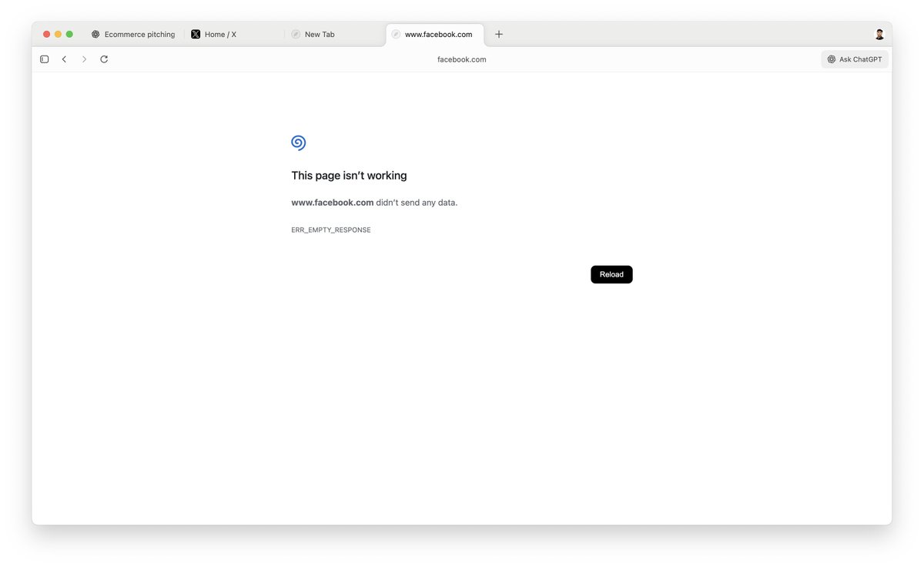Click Ecommerce pitching tab's ChatGPT favicon

coord(95,34)
